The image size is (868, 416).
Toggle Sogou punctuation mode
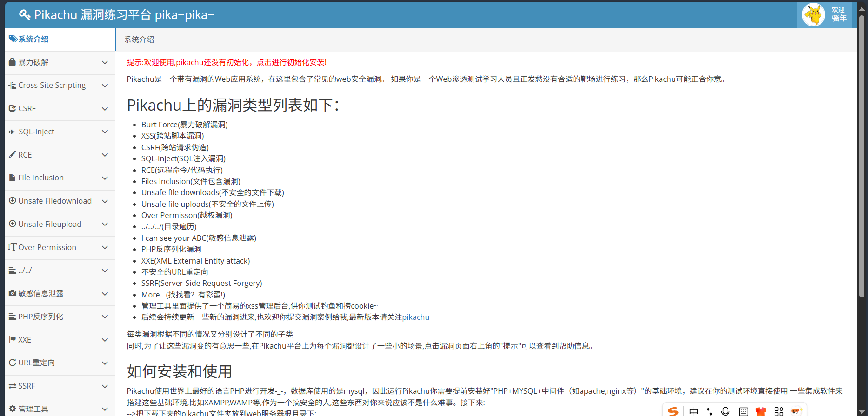(709, 411)
